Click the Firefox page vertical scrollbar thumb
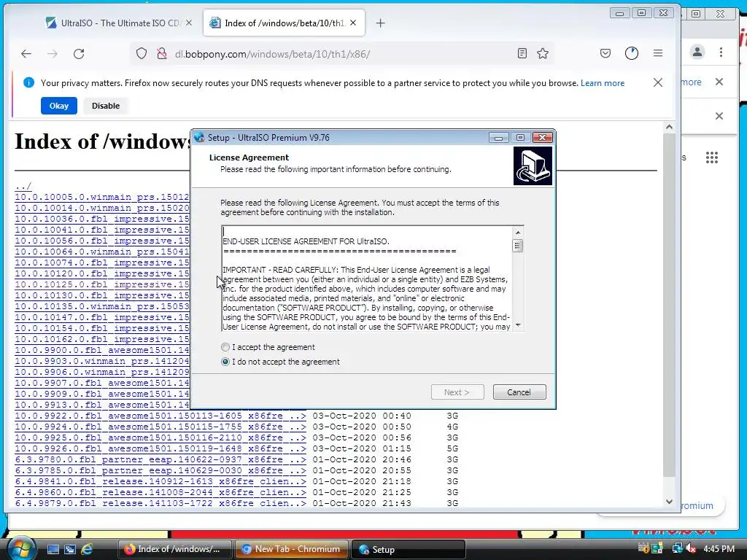The width and height of the screenshot is (747, 560). 669,305
